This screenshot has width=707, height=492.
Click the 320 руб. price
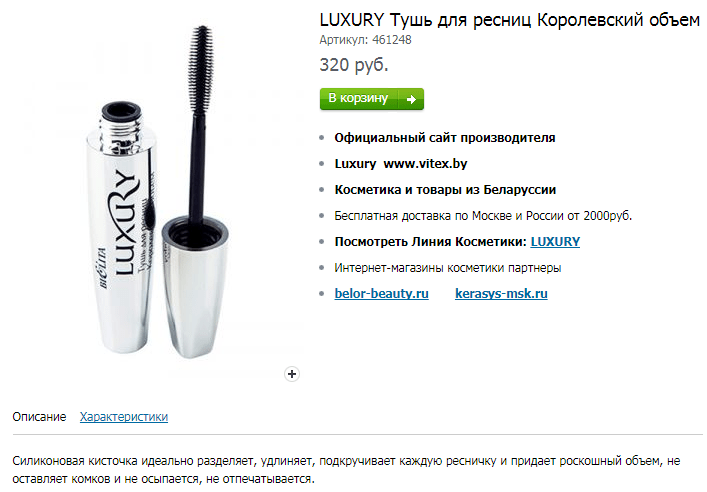point(354,65)
